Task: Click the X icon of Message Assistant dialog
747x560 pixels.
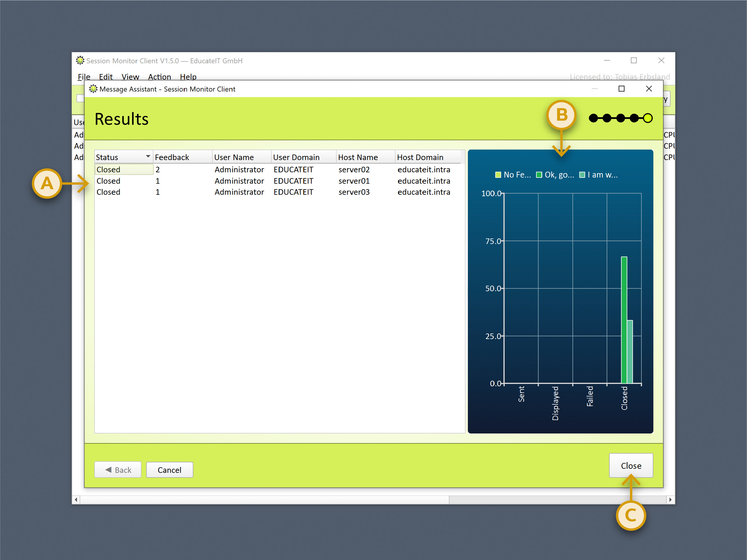Action: [648, 89]
